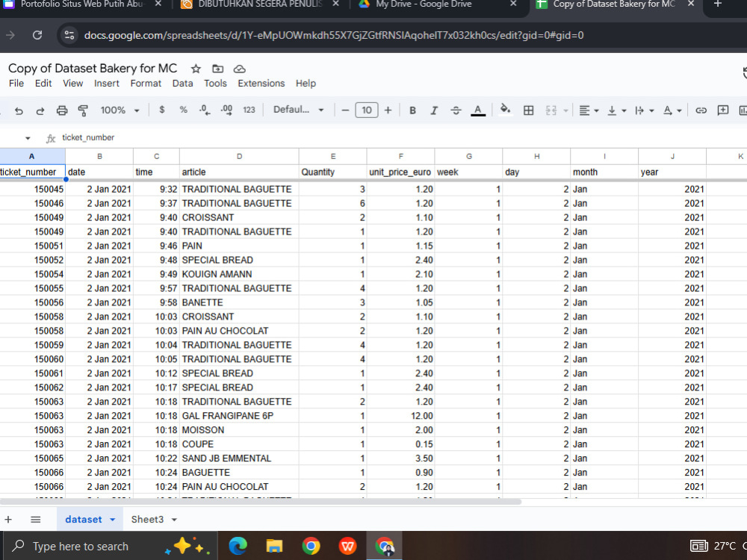The image size is (747, 560).
Task: Click cell GAL FRANGIPANE 6P
Action: [239, 416]
